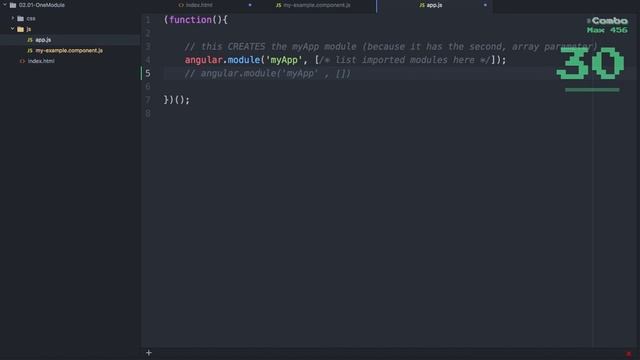Viewport: 640px width, 360px height.
Task: Click the HTML icon beside index.html in tree
Action: pos(22,61)
